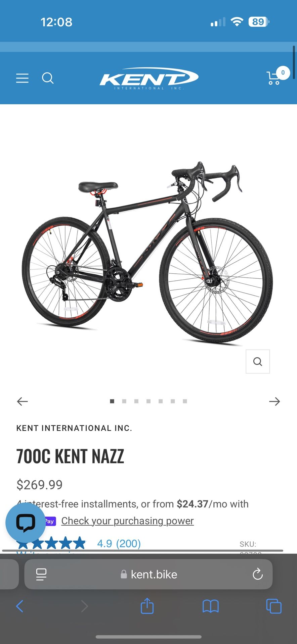Open the 4.9 (200) reviews rating
The image size is (297, 644).
(119, 543)
